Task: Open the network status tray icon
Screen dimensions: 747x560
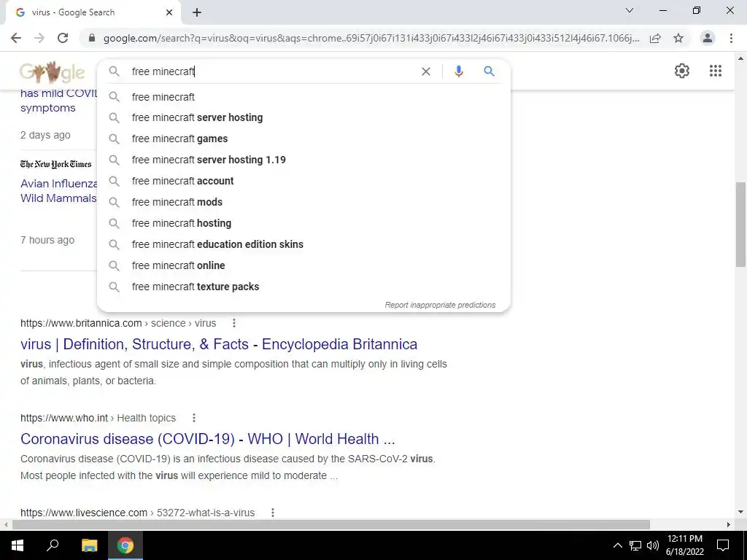Action: tap(635, 545)
